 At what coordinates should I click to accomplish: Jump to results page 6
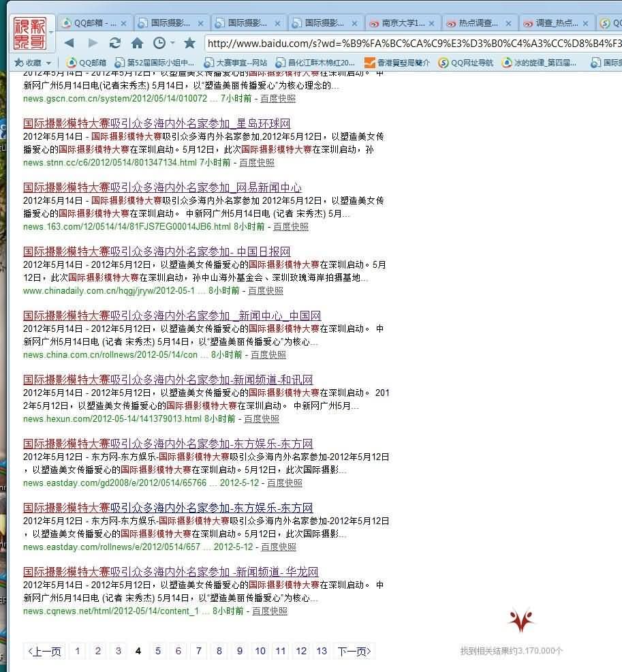tap(178, 652)
